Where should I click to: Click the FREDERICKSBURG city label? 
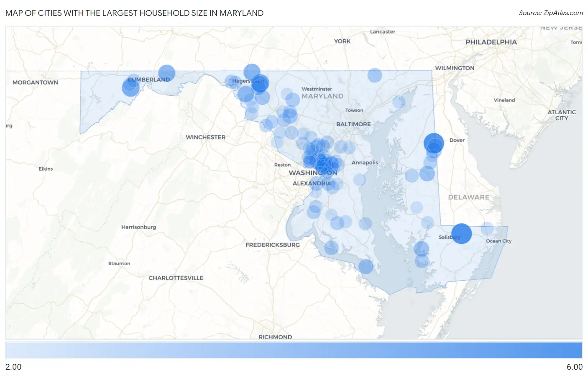273,245
